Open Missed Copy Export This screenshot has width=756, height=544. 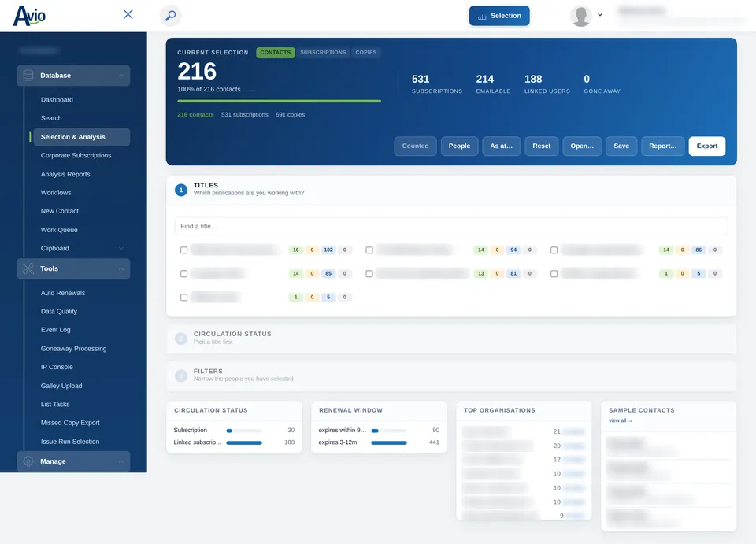(x=70, y=423)
